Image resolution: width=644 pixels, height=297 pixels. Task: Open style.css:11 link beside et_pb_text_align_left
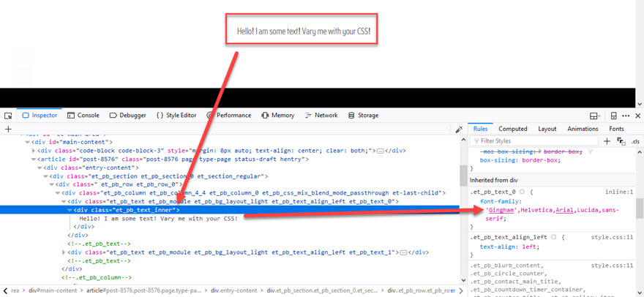tap(612, 237)
